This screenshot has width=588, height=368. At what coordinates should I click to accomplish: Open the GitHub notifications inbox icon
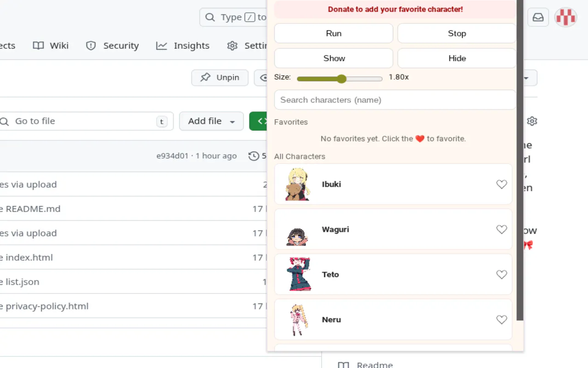pos(538,17)
